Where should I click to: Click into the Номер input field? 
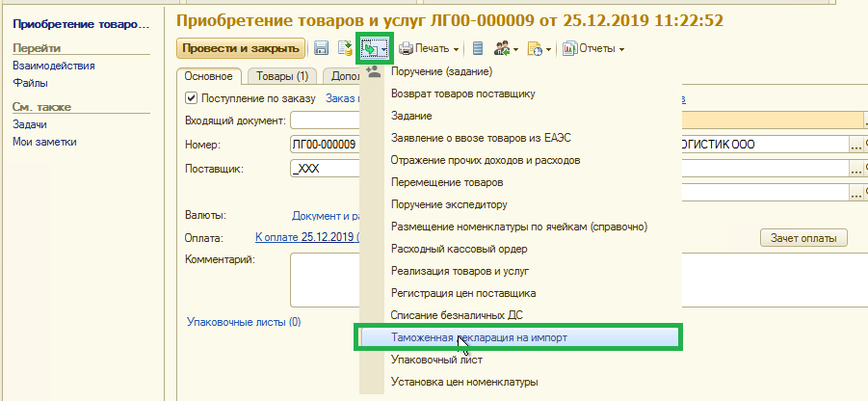(x=324, y=145)
